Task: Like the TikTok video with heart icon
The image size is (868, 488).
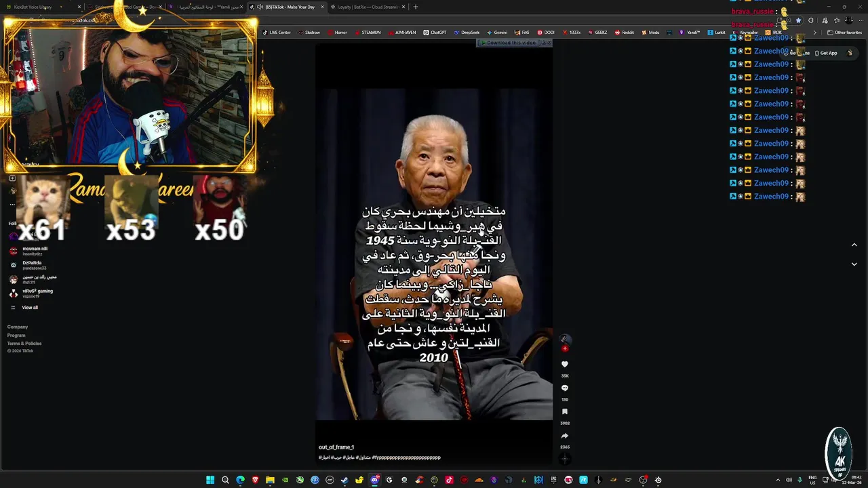Action: [564, 365]
